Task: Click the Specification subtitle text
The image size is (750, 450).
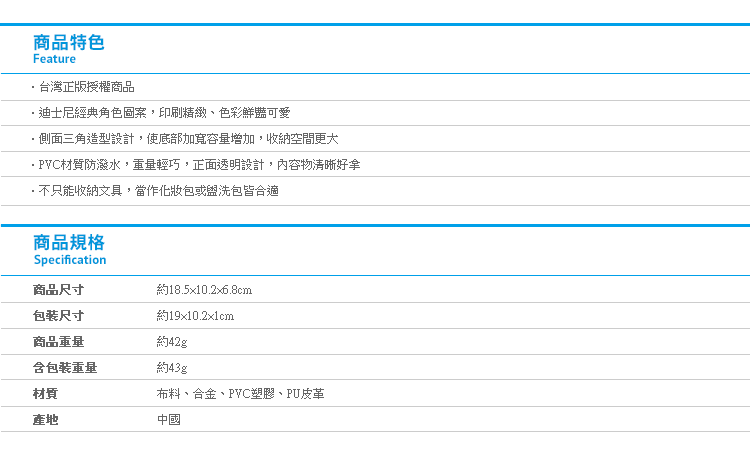Action: pyautogui.click(x=70, y=260)
